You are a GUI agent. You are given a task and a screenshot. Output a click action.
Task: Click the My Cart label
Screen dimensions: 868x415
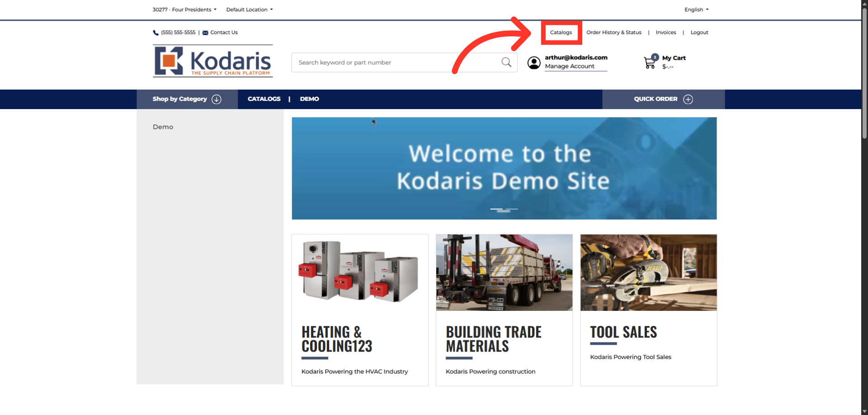[x=674, y=58]
